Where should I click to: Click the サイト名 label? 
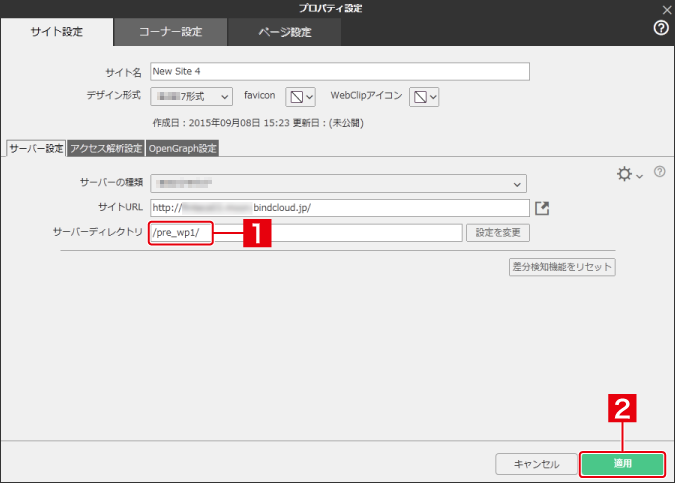click(124, 72)
